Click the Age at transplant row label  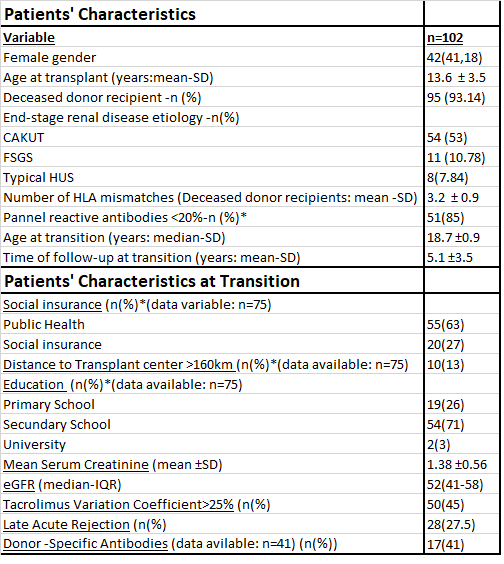click(x=108, y=78)
